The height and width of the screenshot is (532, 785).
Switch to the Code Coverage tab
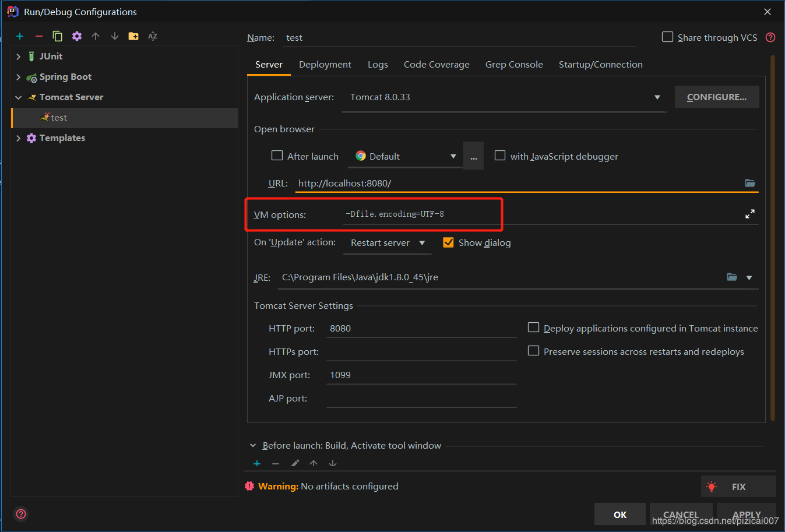436,65
